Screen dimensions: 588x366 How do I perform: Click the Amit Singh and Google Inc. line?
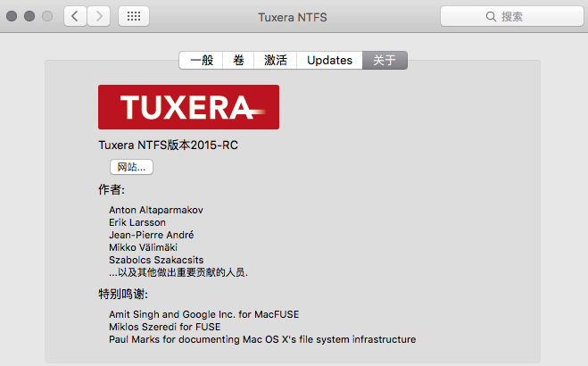(204, 314)
